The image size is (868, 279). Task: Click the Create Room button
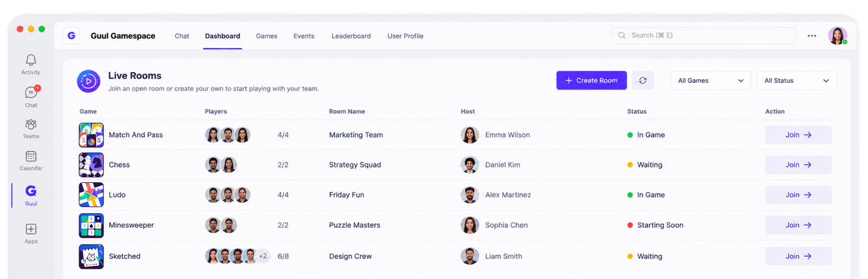[x=591, y=80]
